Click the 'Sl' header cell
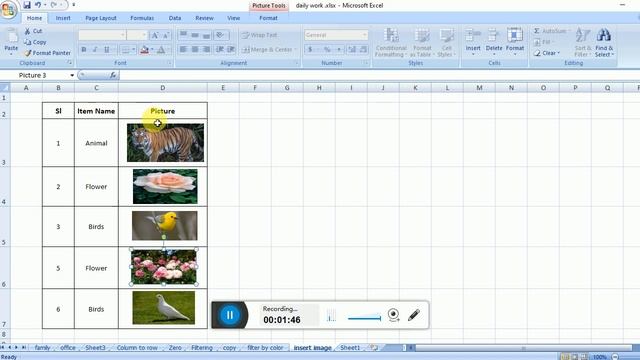The image size is (640, 360). click(x=58, y=111)
